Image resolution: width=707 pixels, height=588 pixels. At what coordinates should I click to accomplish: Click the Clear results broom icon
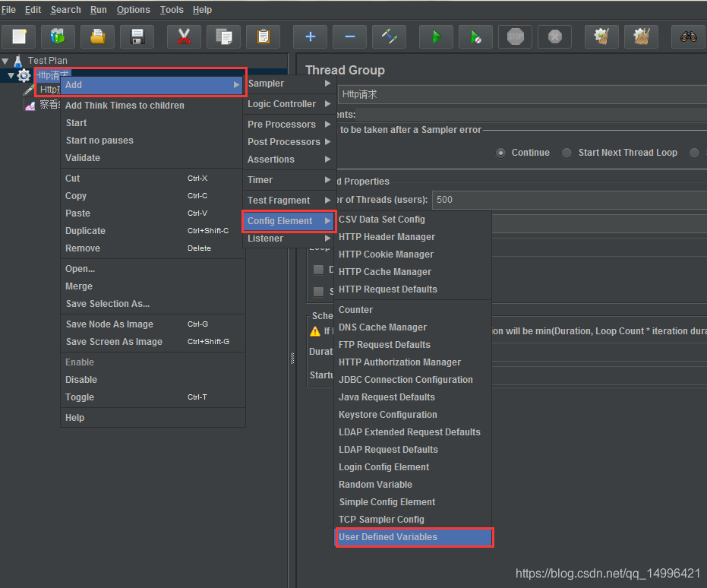[x=602, y=36]
